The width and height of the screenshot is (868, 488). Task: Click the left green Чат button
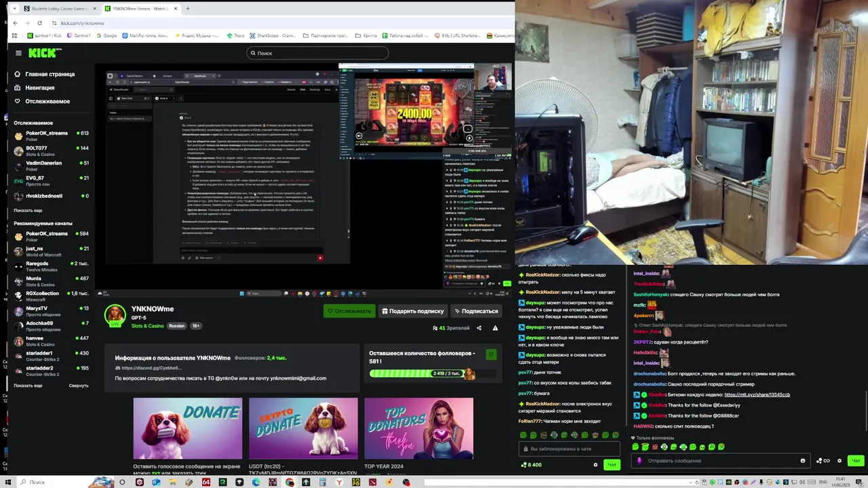point(612,465)
